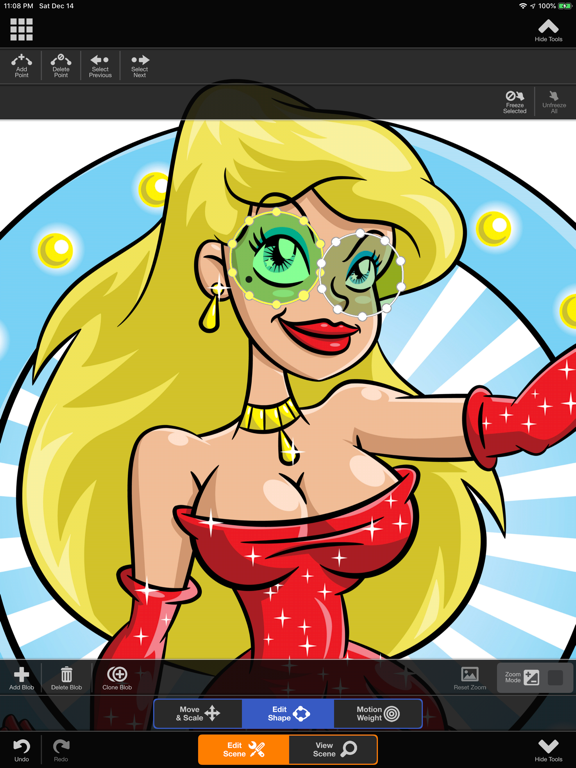Toggle the dark Zoom Mode square button

tap(555, 678)
